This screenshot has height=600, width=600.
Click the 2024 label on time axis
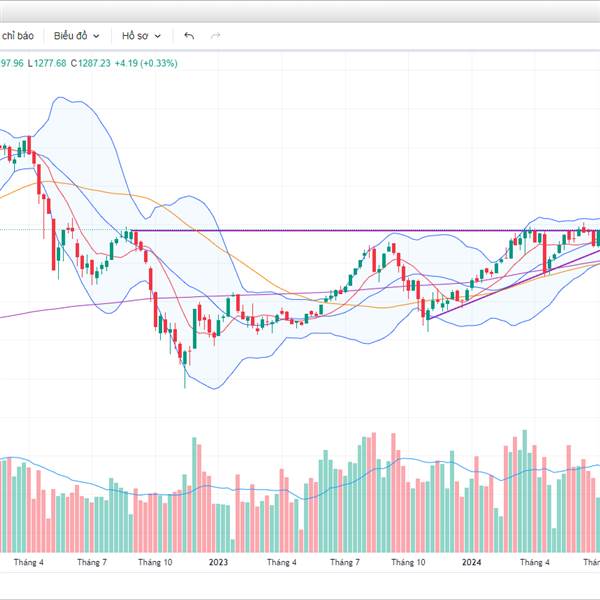[x=474, y=562]
